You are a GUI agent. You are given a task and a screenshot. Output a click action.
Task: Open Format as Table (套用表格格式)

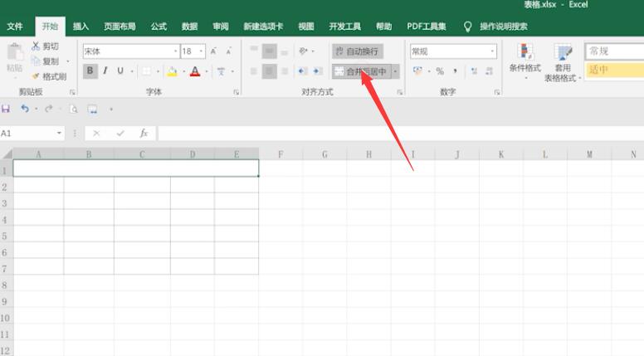[x=563, y=62]
